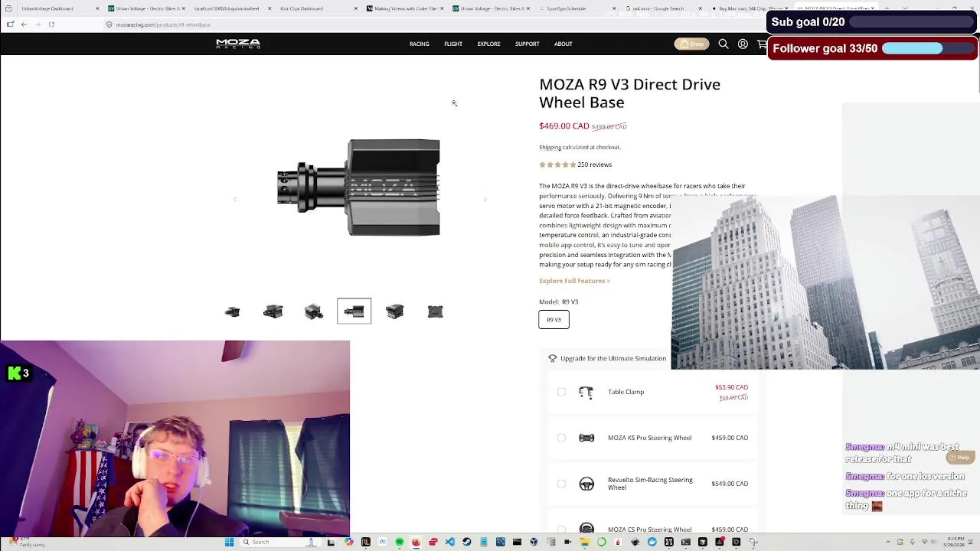Open the Explore Full Features link

[x=574, y=281]
